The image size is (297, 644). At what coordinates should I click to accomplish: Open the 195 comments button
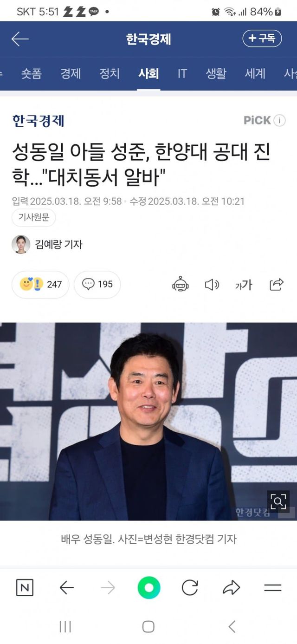point(97,284)
